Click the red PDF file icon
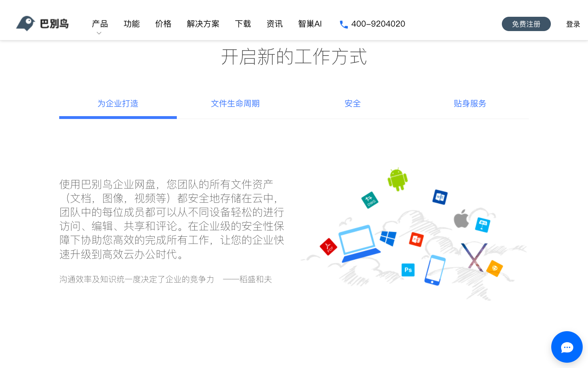Viewport: 588px width, 368px height. tap(328, 247)
